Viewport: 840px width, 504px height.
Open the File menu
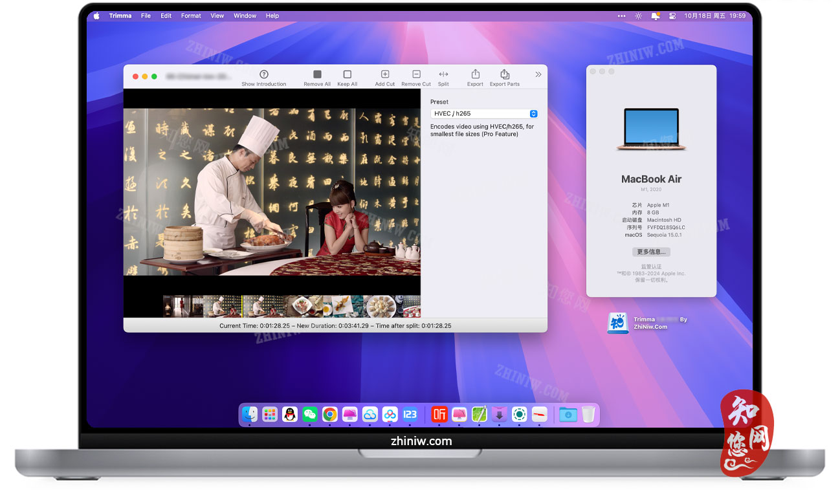coord(146,16)
